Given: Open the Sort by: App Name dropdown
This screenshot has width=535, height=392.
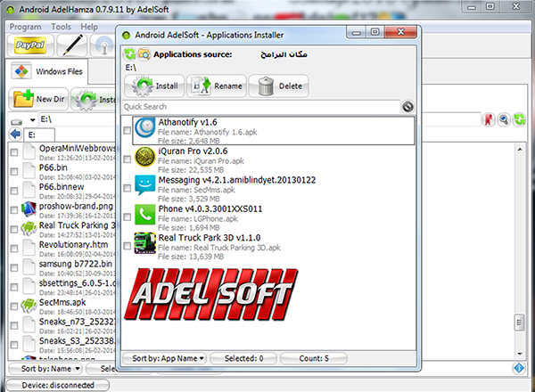Looking at the screenshot, I should pos(164,358).
